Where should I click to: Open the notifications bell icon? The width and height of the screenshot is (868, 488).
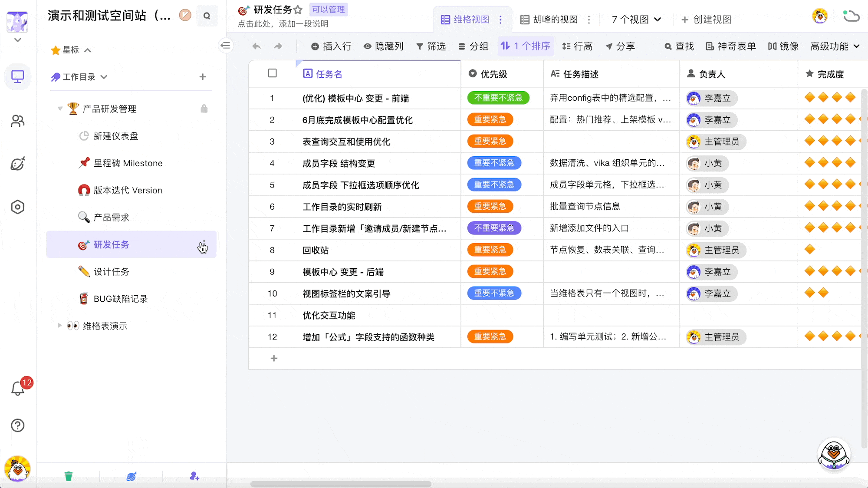coord(18,388)
